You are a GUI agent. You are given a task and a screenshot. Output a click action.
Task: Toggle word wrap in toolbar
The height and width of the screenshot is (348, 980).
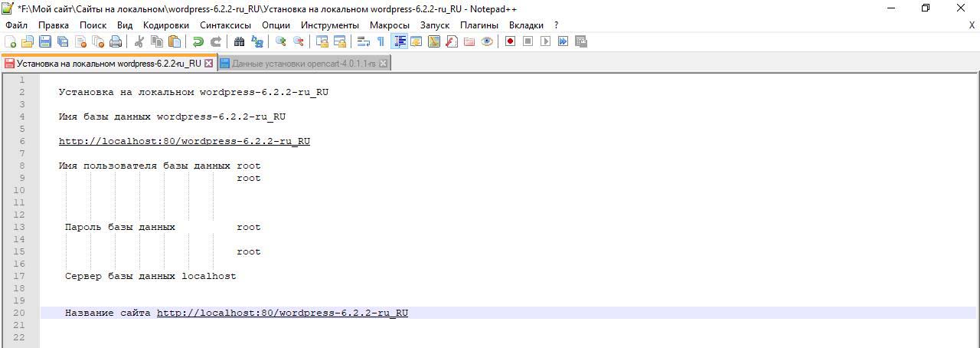[364, 41]
